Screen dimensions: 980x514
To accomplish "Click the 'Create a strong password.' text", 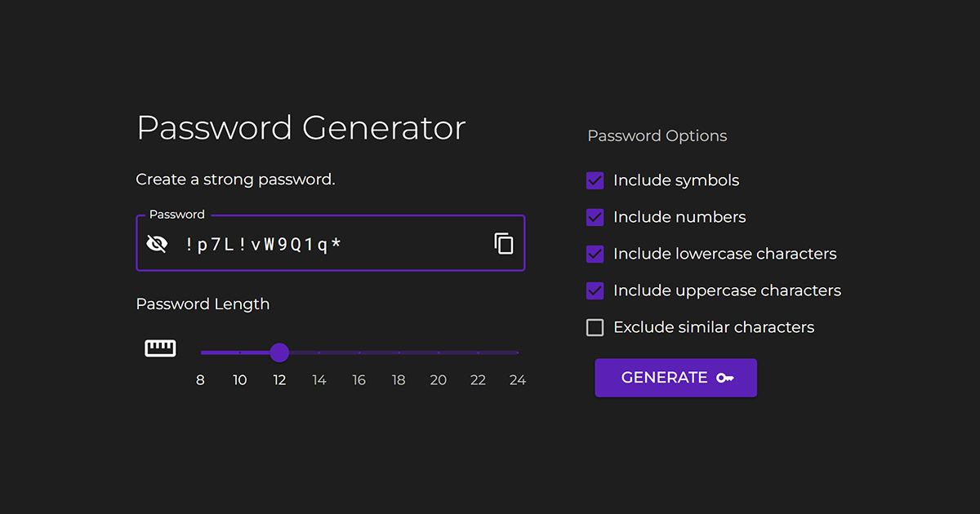I will click(x=236, y=179).
